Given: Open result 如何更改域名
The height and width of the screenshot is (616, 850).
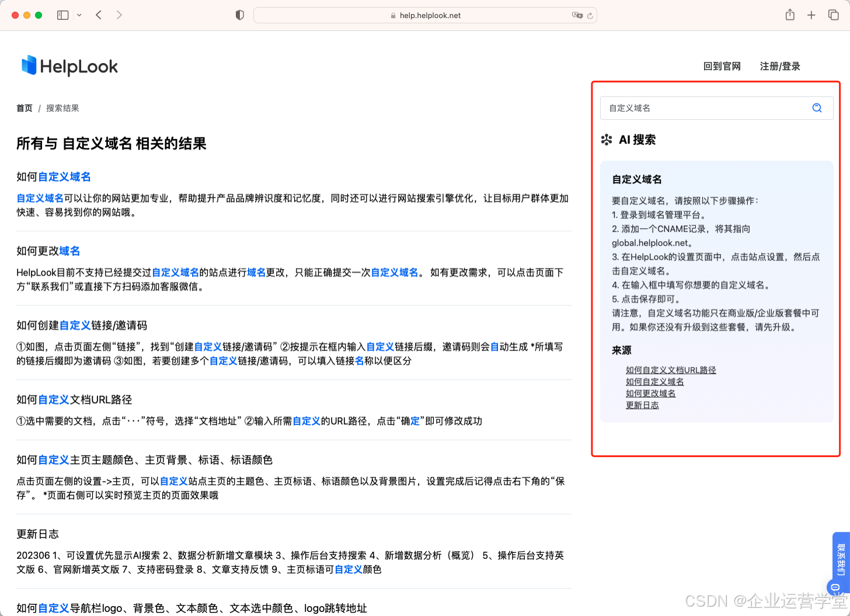Looking at the screenshot, I should [48, 250].
